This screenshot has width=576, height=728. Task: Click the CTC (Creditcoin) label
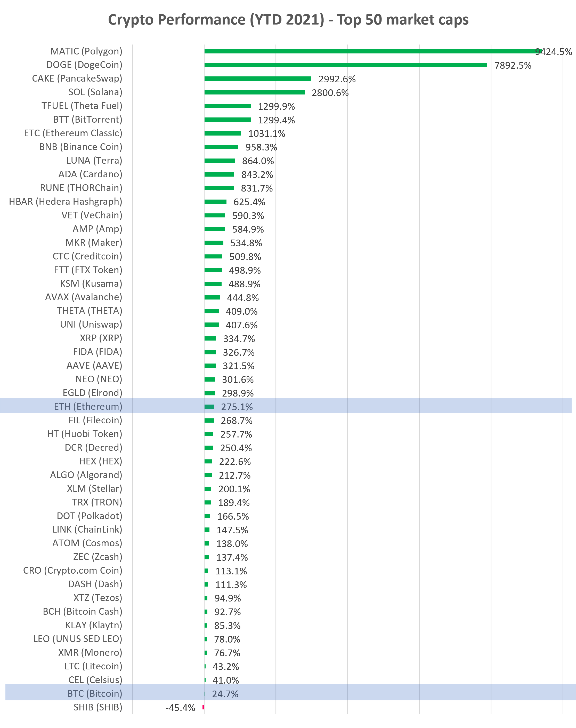(88, 256)
